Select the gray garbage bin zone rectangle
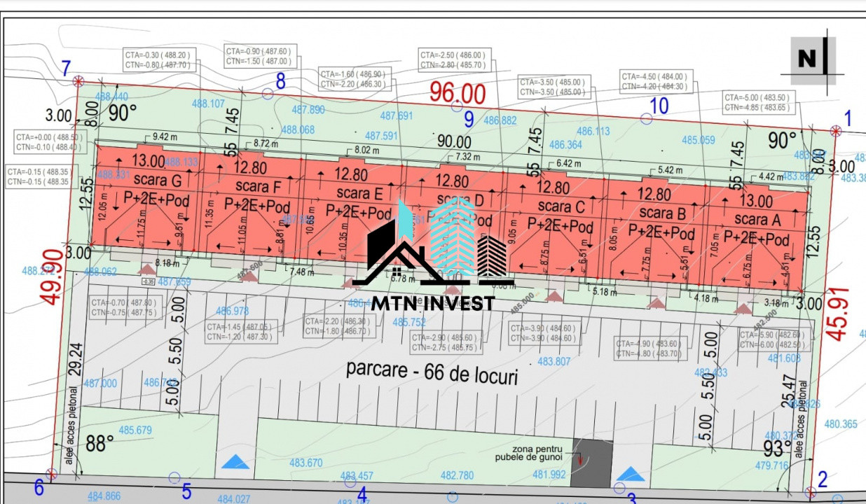 pyautogui.click(x=591, y=463)
